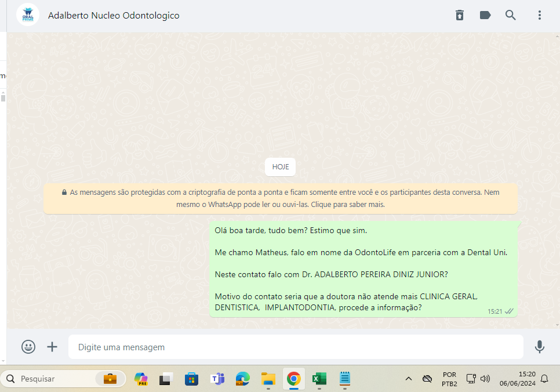Change the POR PTB2 keyboard language
The image size is (560, 392).
[449, 379]
